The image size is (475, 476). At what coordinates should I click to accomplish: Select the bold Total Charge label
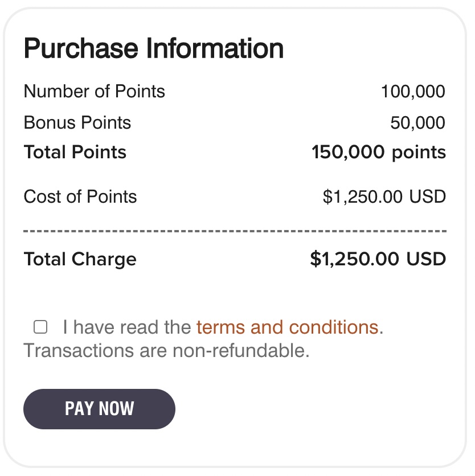coord(80,259)
